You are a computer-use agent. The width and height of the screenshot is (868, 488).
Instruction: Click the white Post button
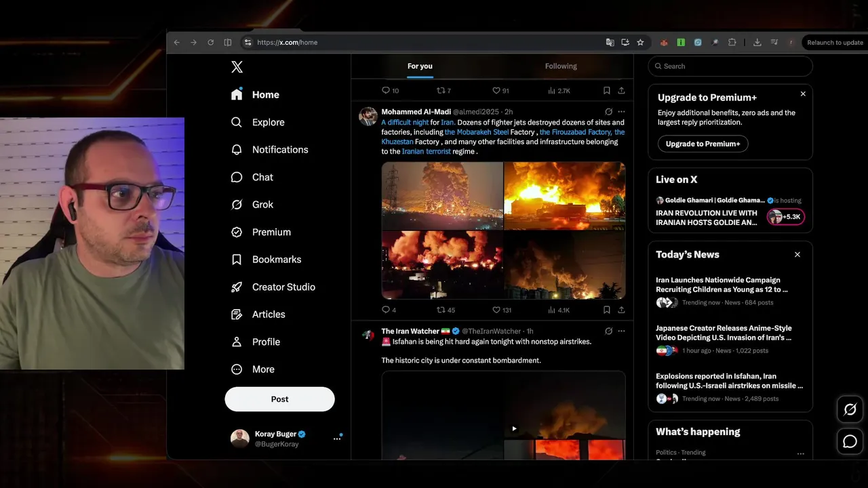tap(279, 399)
